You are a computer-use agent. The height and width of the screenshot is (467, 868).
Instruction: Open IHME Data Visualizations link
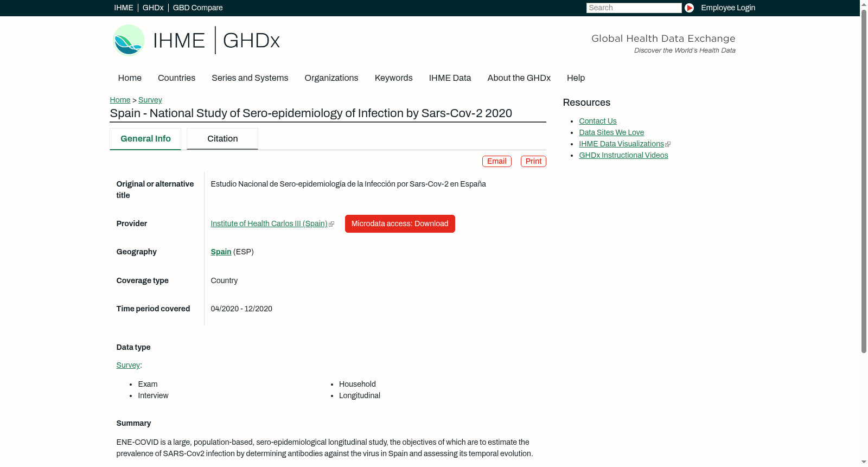[621, 144]
